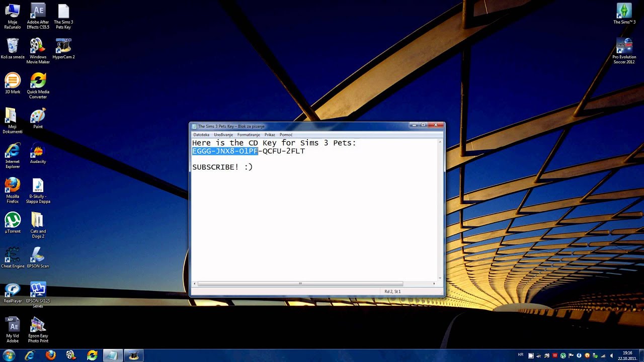Click Notepad's horizontal scrollbar right arrow
The width and height of the screenshot is (644, 362).
434,284
